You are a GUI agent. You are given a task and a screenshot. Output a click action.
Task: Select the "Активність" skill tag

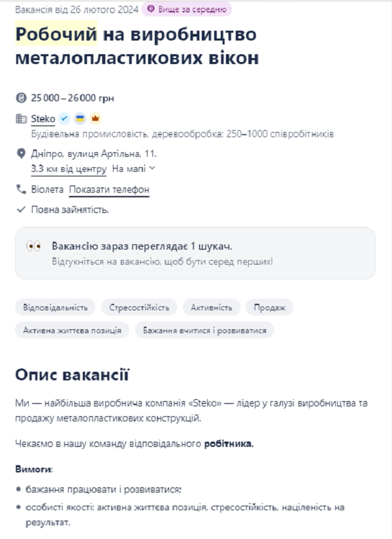point(211,307)
